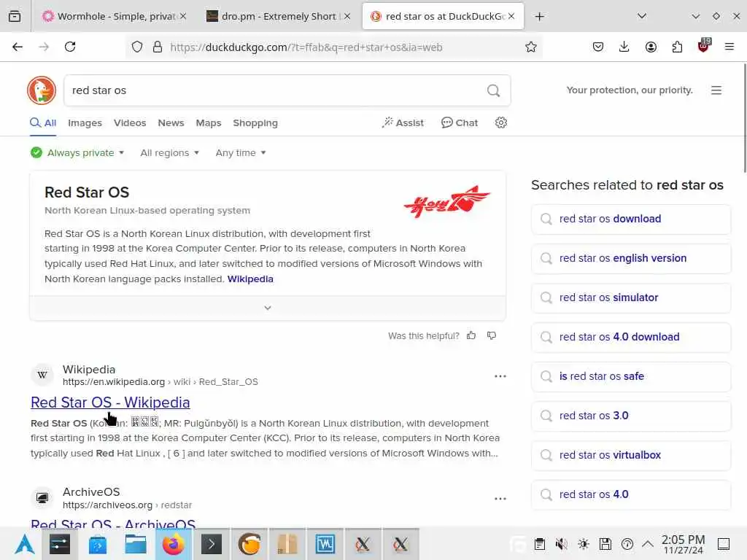Reload the current page
The image size is (747, 560).
coord(70,47)
